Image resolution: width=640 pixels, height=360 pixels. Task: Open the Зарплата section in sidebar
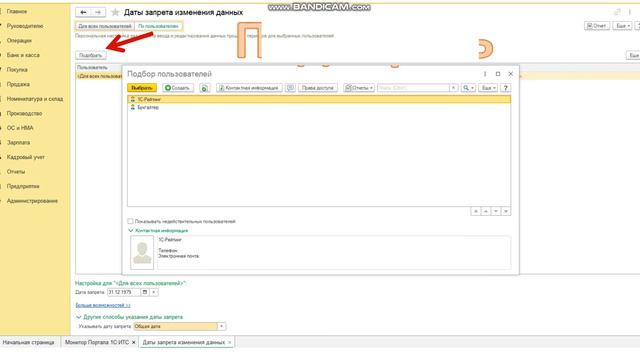pos(18,143)
